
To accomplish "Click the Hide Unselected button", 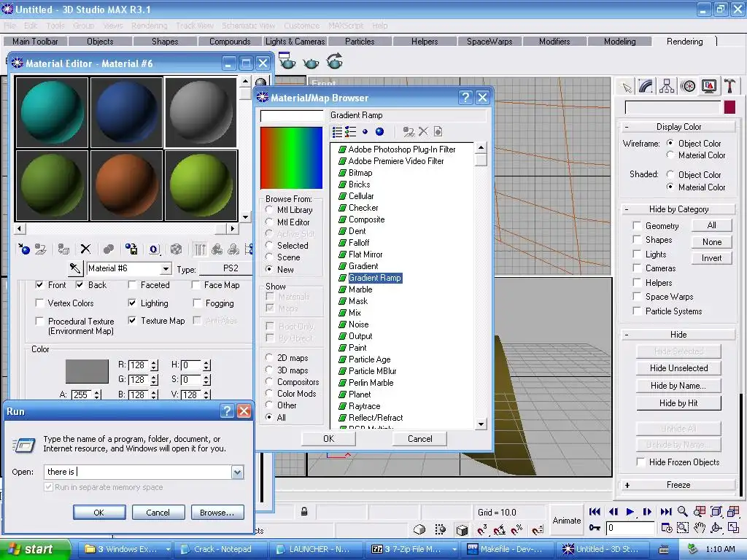I will click(x=678, y=368).
